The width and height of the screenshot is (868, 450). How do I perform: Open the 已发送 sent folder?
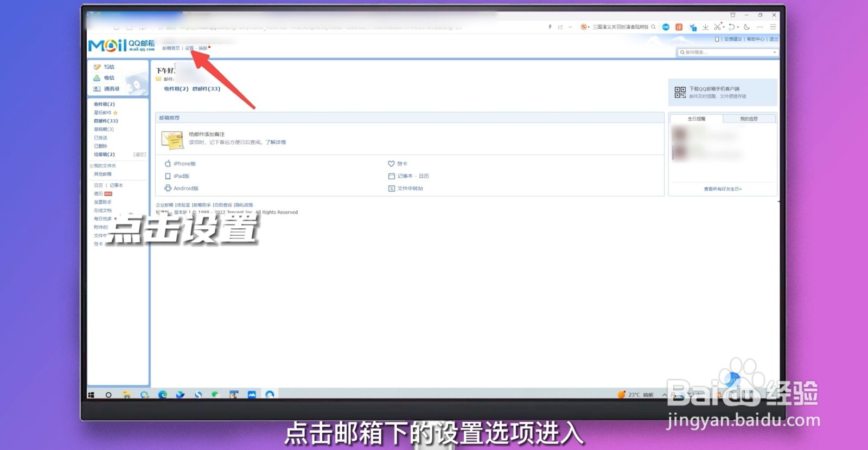[100, 138]
